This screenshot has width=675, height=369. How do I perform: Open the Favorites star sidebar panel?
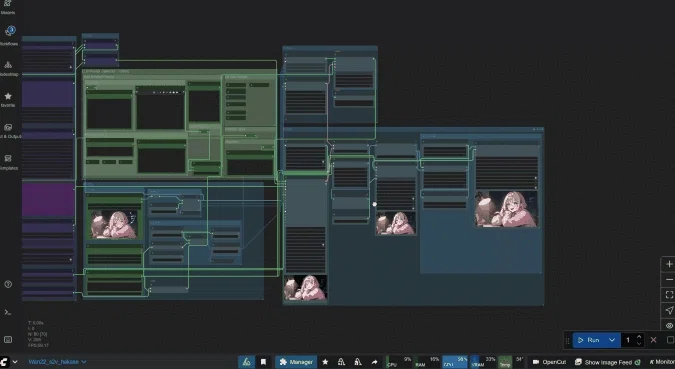pyautogui.click(x=8, y=99)
